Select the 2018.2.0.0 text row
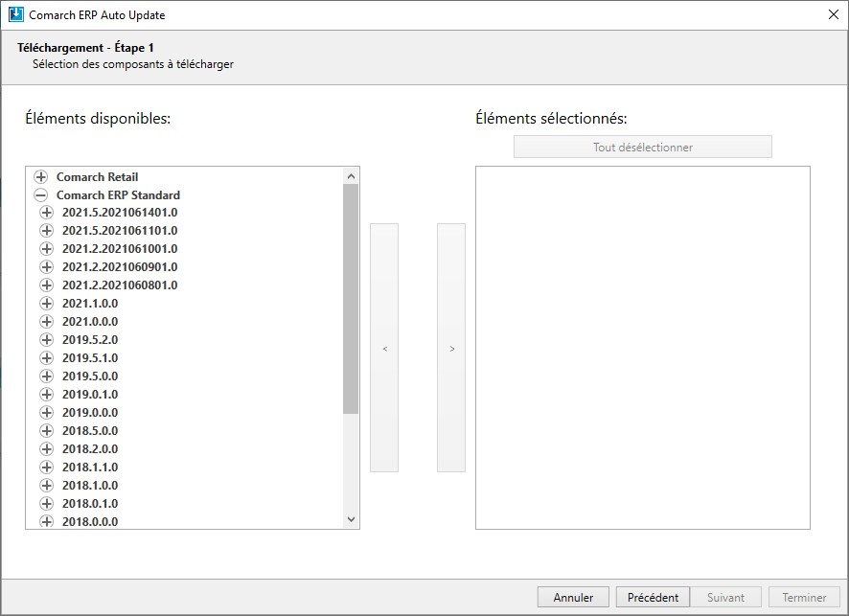Viewport: 849px width, 616px height. pyautogui.click(x=90, y=448)
